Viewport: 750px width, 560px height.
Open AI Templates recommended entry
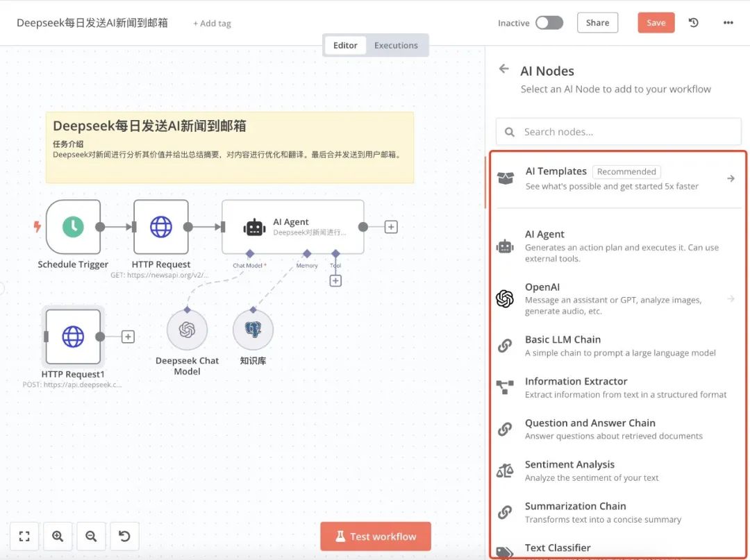pyautogui.click(x=619, y=178)
